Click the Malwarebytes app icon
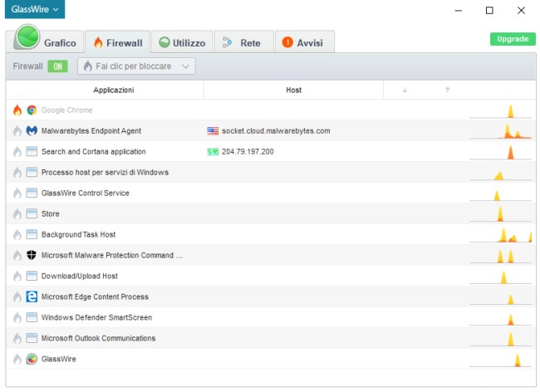Image resolution: width=540 pixels, height=392 pixels. (x=32, y=130)
